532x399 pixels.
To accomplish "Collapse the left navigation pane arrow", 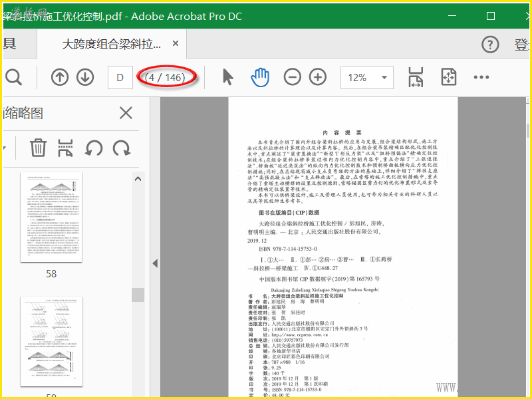I will [x=155, y=263].
